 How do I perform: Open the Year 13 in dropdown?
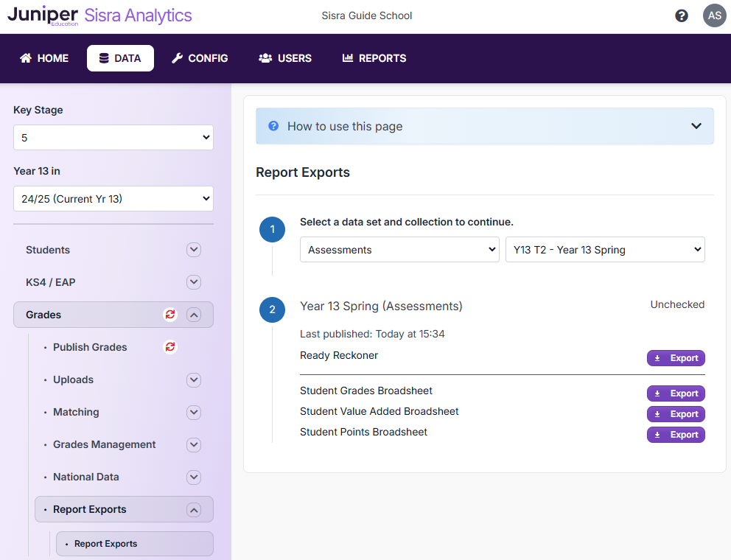tap(113, 199)
